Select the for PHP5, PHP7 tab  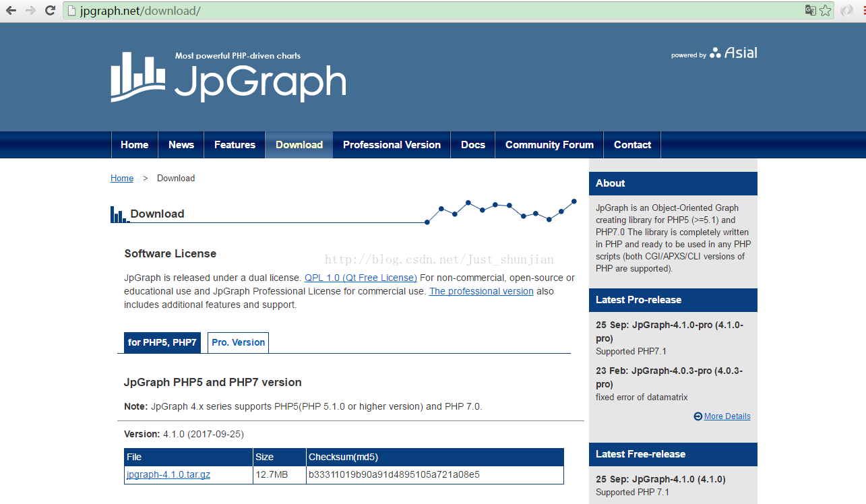point(162,342)
